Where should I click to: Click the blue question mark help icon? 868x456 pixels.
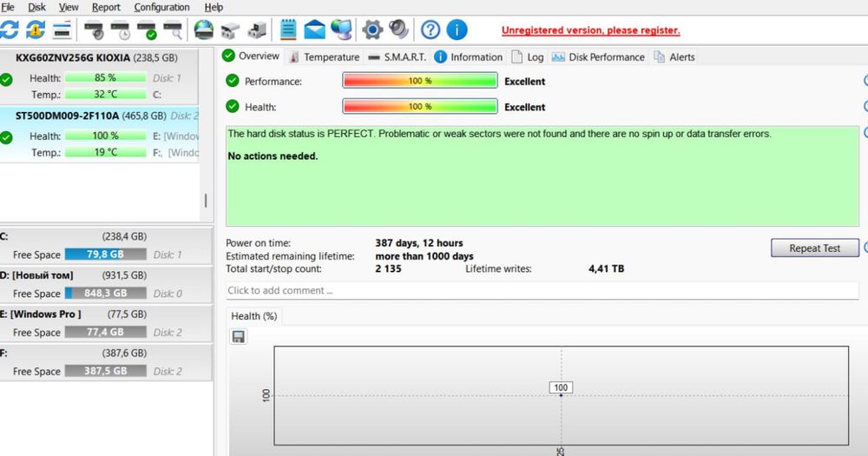pos(431,30)
